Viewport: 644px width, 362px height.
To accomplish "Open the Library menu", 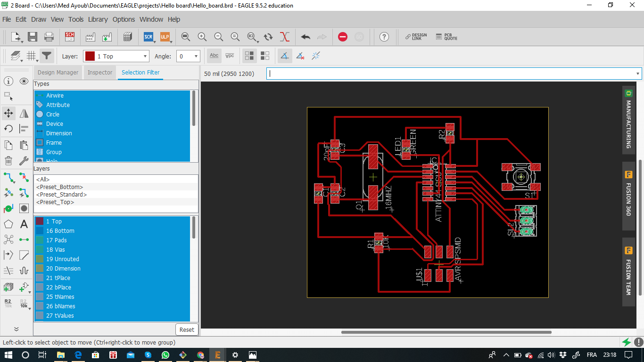I will (x=98, y=19).
